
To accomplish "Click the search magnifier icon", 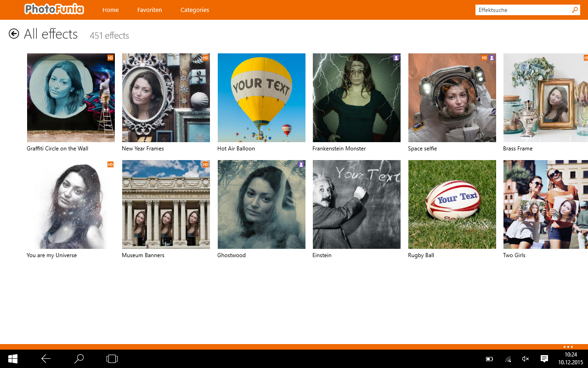I will pos(575,10).
